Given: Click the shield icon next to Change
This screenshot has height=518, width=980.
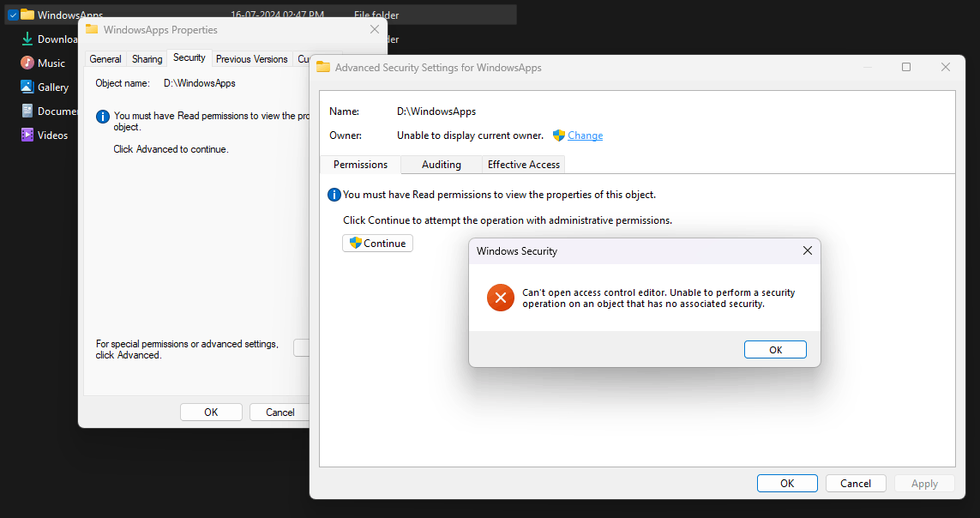Looking at the screenshot, I should pyautogui.click(x=559, y=135).
